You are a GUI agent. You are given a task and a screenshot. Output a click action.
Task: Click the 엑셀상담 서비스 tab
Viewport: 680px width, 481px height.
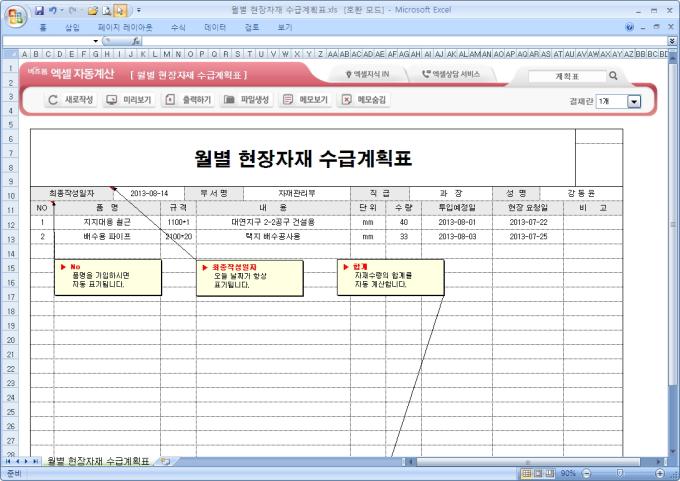[x=451, y=74]
